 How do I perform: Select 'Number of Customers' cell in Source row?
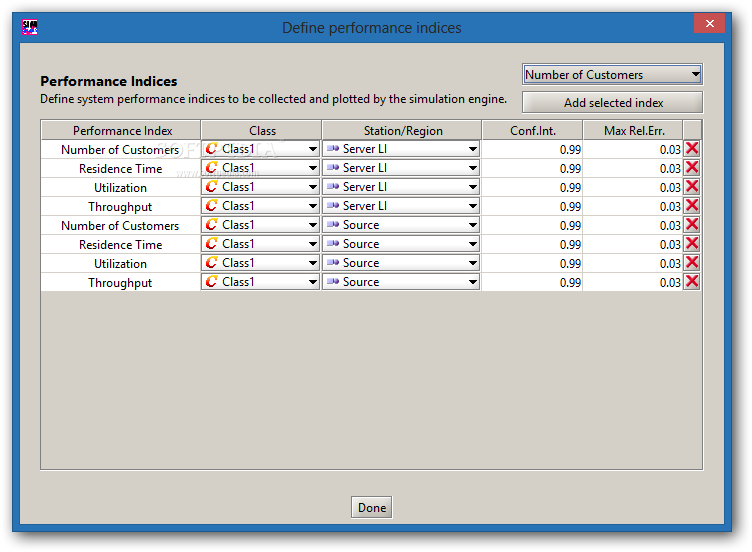pyautogui.click(x=120, y=225)
